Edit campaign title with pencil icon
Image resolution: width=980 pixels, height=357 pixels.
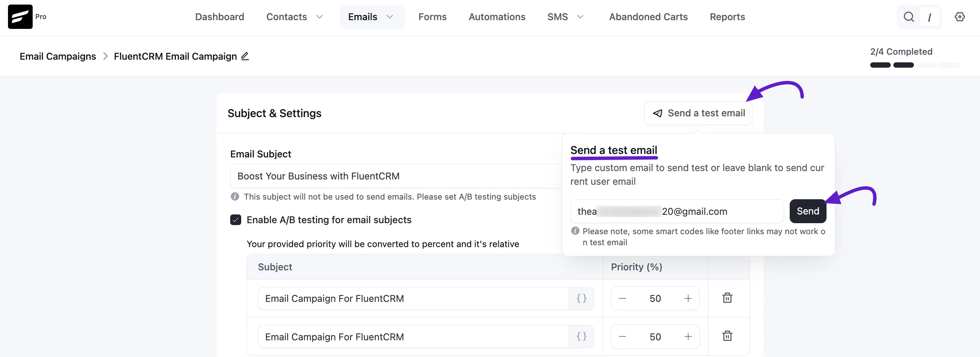click(245, 56)
